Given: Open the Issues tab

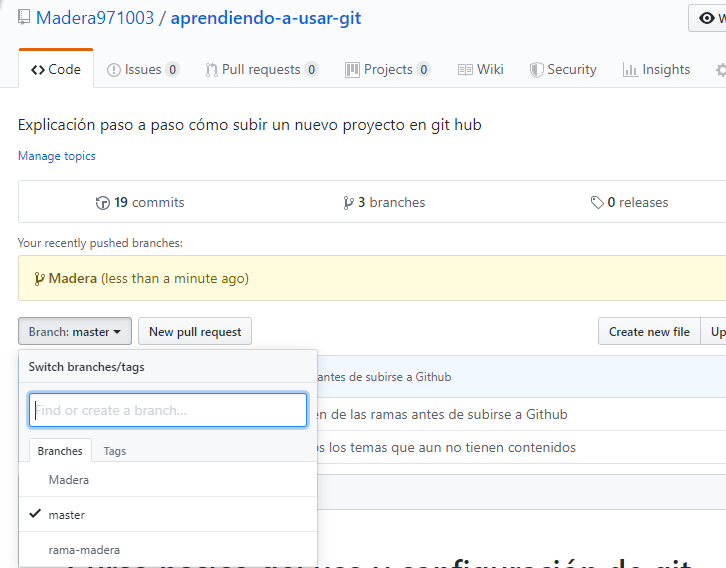Looking at the screenshot, I should coord(143,69).
